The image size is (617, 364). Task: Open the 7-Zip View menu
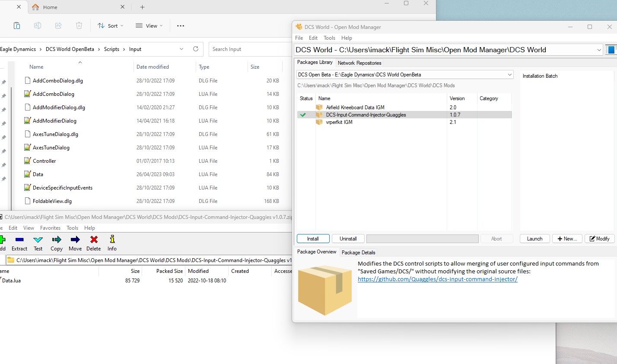point(29,228)
